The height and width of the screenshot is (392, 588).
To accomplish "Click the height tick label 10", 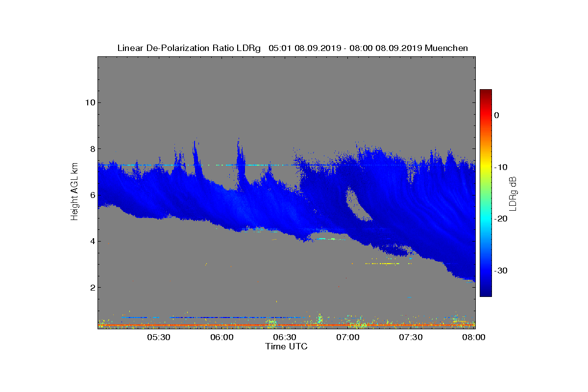I will point(89,102).
